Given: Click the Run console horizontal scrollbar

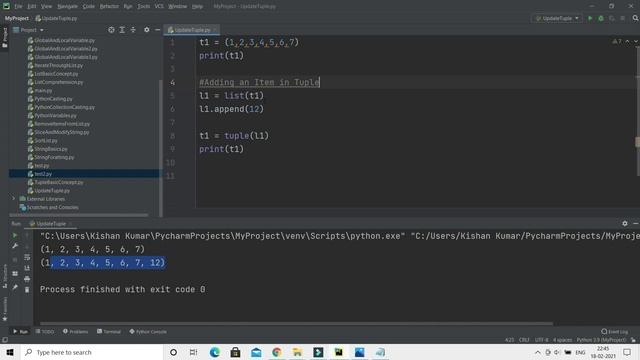Looking at the screenshot, I should coord(296,324).
